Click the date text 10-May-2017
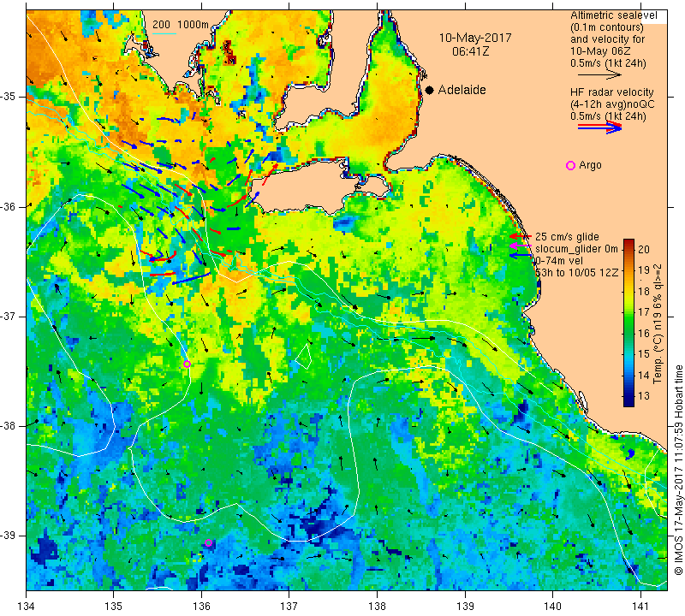Screen dimensions: 685x616 (475, 38)
